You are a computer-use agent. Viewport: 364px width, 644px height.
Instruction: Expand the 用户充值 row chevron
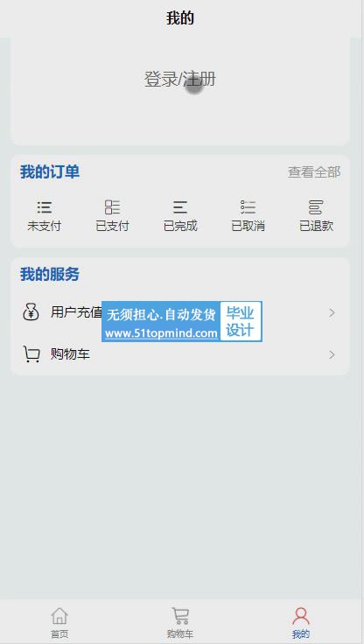pos(332,313)
